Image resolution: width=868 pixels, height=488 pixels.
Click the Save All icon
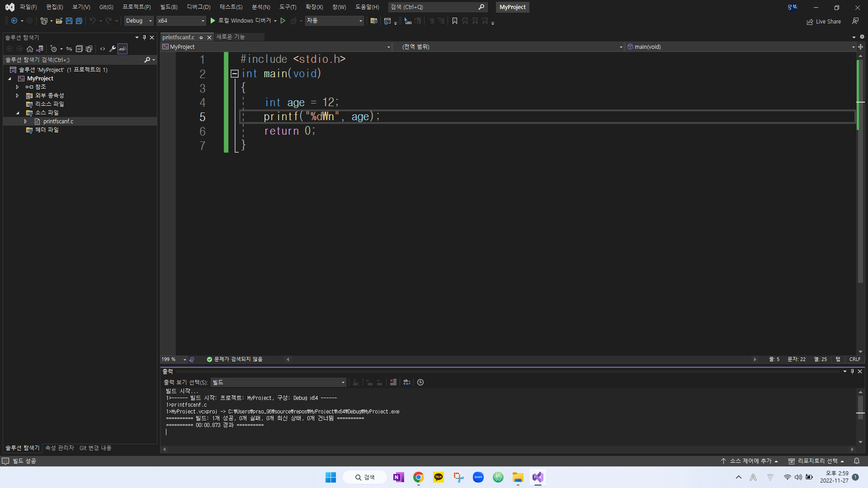tap(79, 21)
